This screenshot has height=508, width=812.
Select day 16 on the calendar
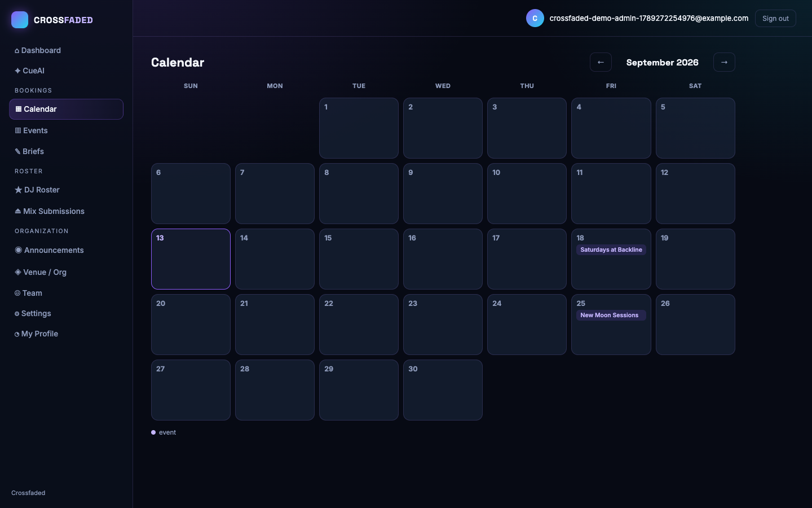pyautogui.click(x=443, y=259)
